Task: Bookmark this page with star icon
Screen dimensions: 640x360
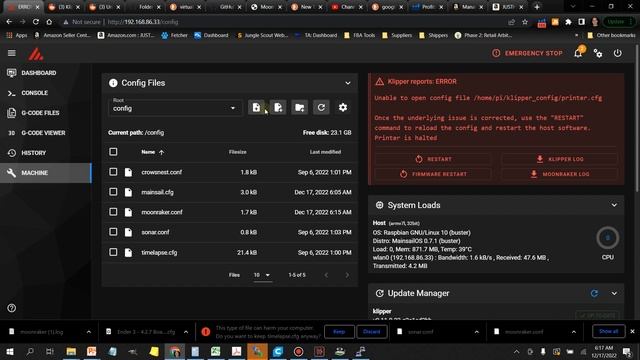Action: pos(525,22)
